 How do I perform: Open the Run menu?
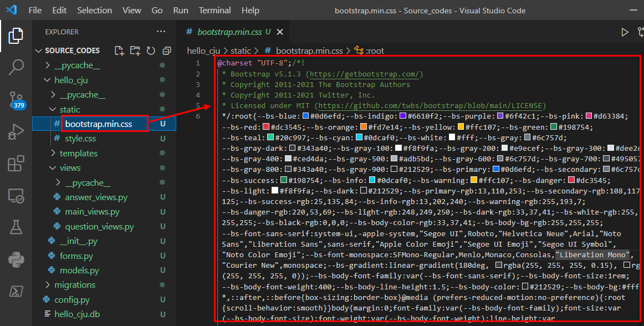tap(181, 11)
